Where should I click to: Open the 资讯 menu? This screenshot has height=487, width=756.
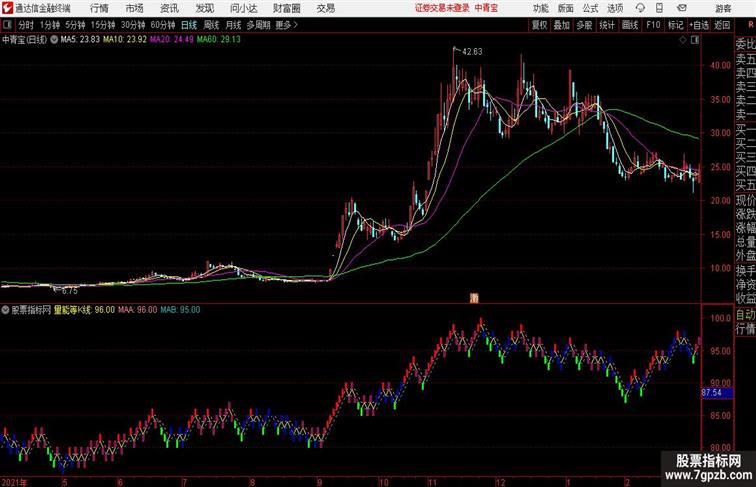click(x=169, y=8)
